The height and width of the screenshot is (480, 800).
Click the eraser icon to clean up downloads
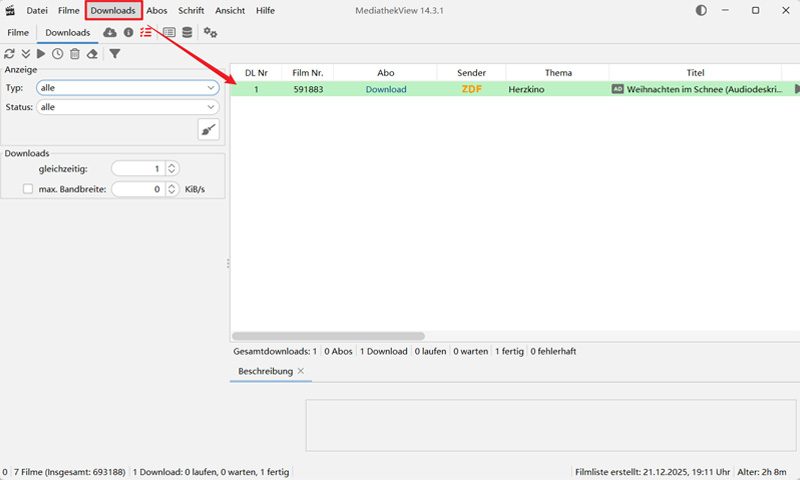pyautogui.click(x=92, y=54)
